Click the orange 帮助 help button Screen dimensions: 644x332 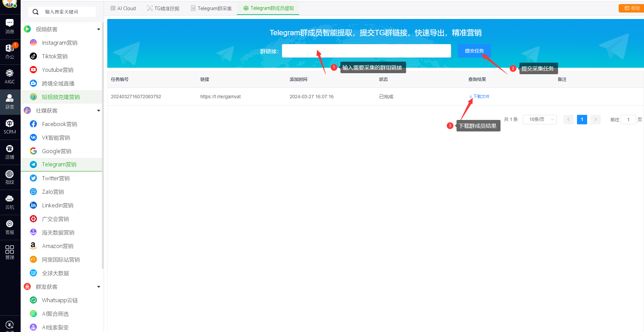click(x=631, y=8)
